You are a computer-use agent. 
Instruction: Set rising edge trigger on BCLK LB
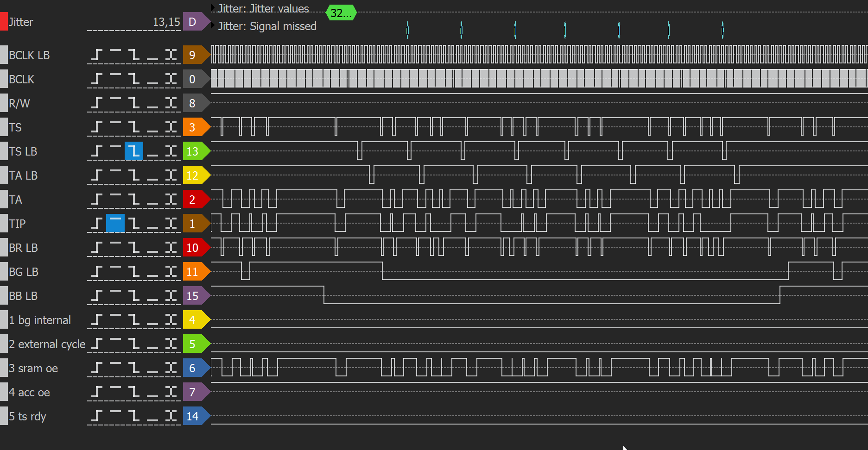click(x=96, y=55)
